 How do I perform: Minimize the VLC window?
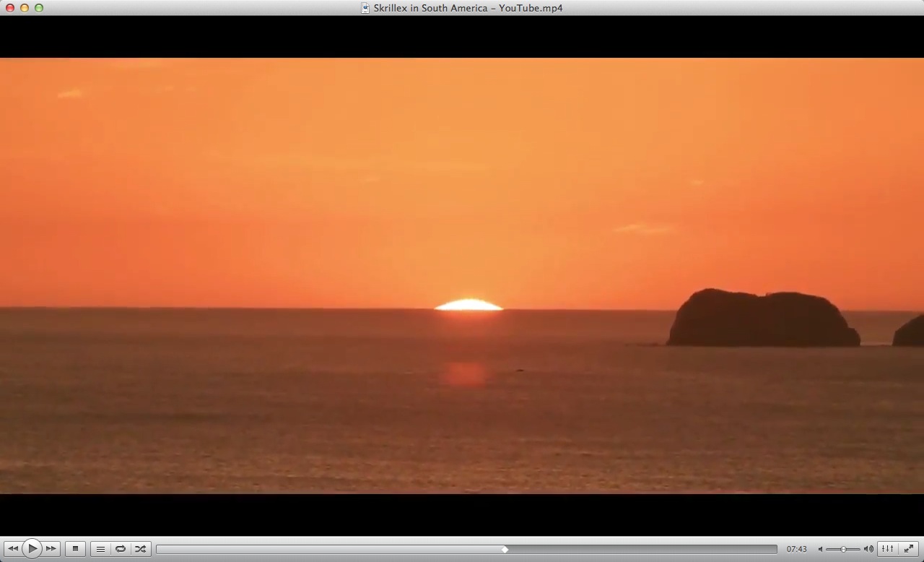(x=25, y=8)
